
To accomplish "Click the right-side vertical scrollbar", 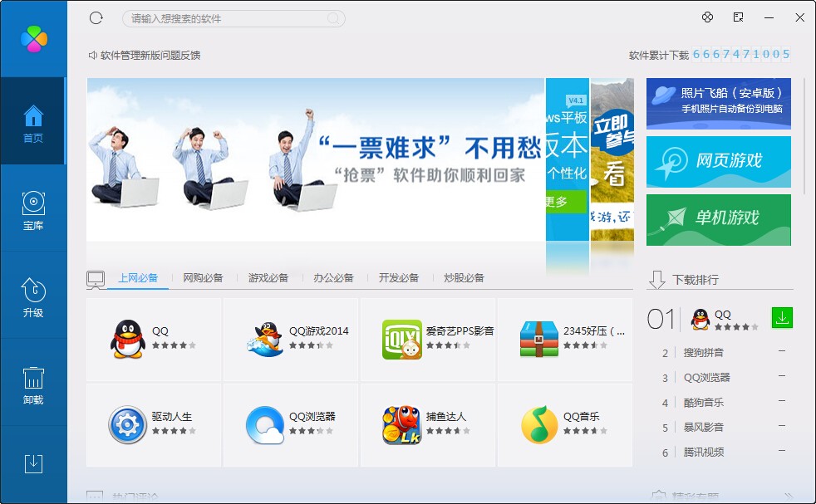I will [x=804, y=135].
